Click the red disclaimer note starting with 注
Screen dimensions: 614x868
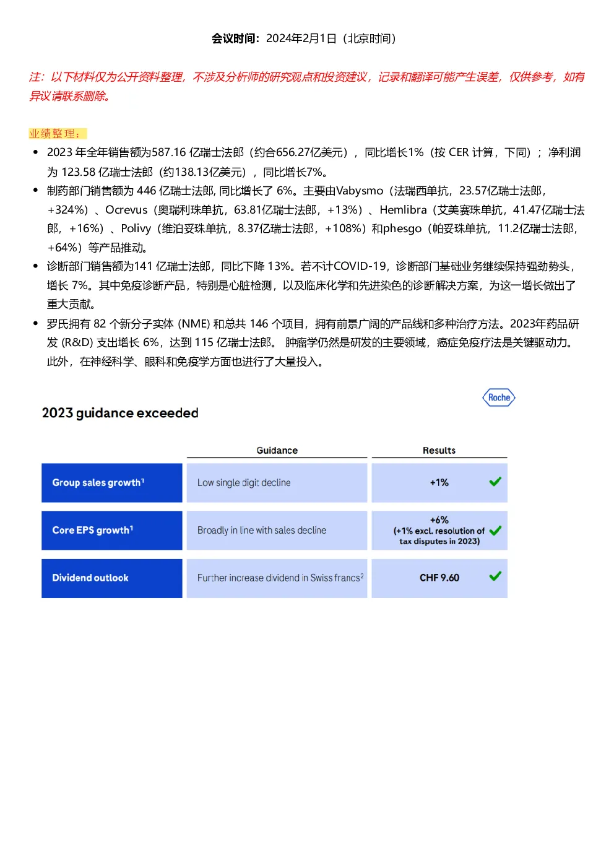pyautogui.click(x=307, y=86)
